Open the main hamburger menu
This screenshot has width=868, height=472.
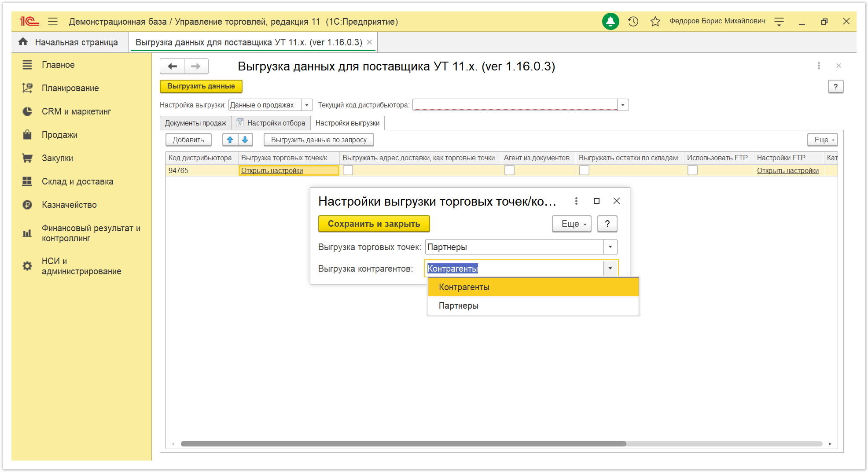tap(53, 21)
